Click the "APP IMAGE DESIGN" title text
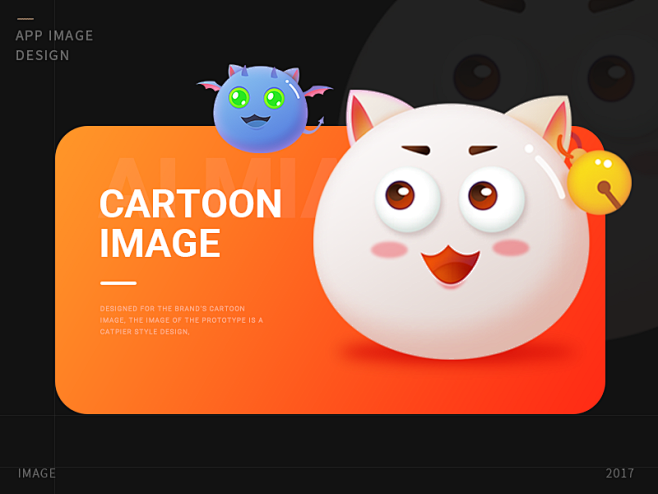 54,45
